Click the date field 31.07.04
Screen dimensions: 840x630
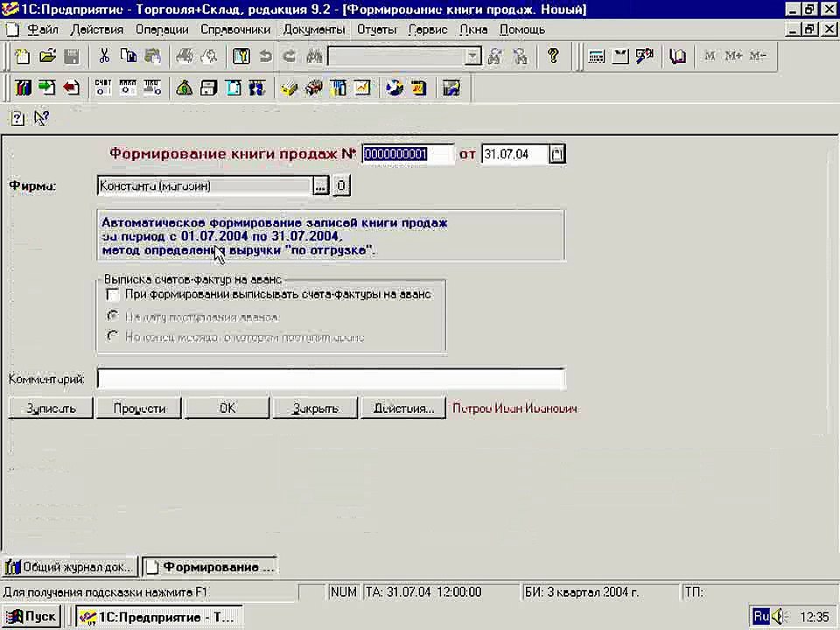point(514,154)
